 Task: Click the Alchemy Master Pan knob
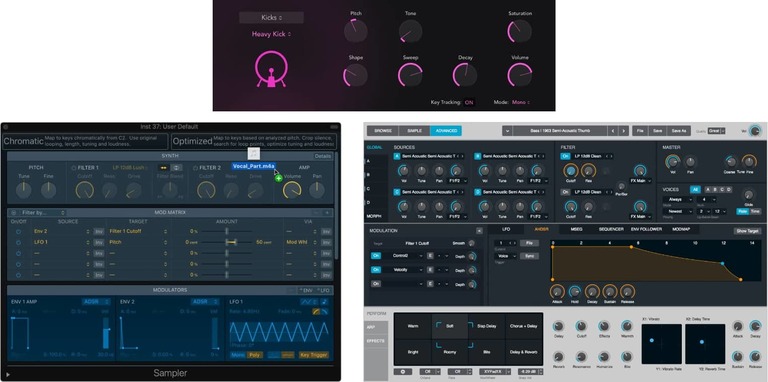click(691, 161)
